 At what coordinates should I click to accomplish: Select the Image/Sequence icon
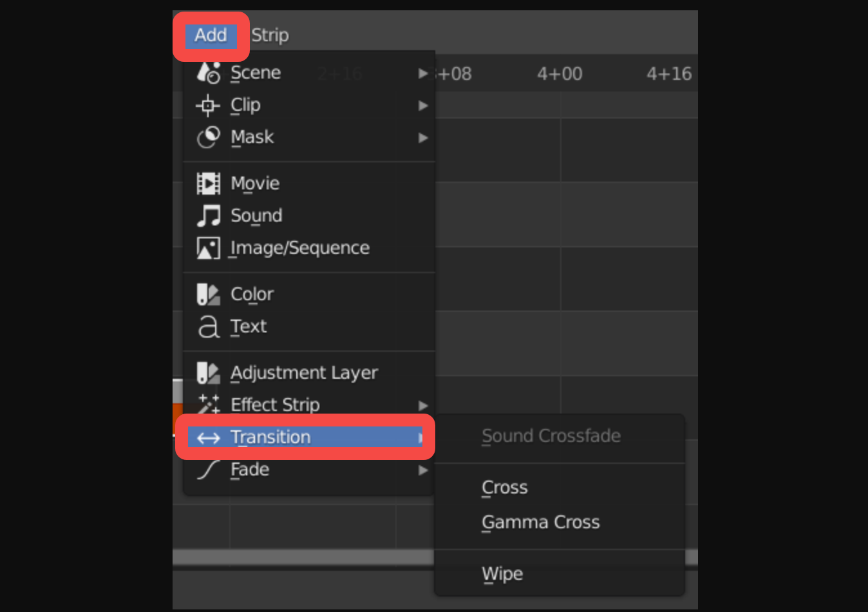click(x=207, y=247)
